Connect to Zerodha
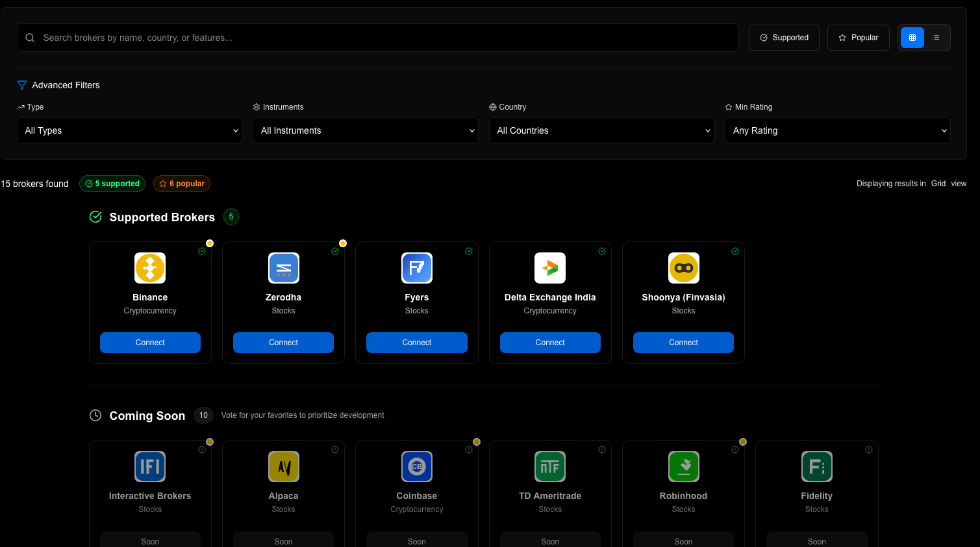The image size is (980, 547). pos(283,342)
